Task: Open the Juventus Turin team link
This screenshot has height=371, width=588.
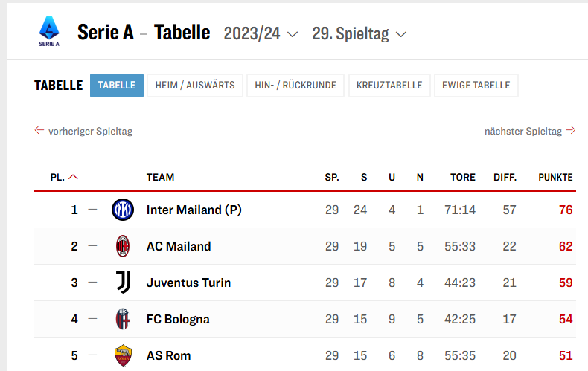Action: 188,283
